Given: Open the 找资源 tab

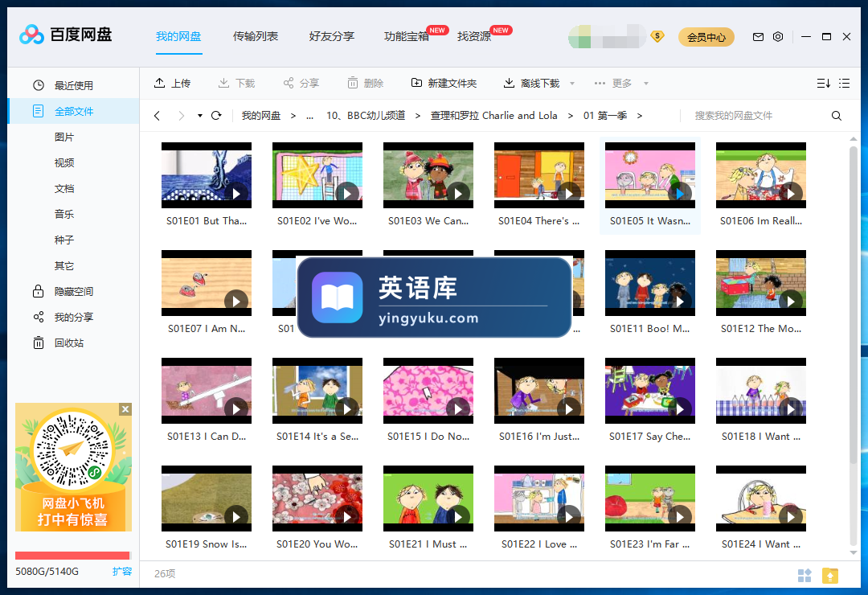Looking at the screenshot, I should (x=474, y=36).
